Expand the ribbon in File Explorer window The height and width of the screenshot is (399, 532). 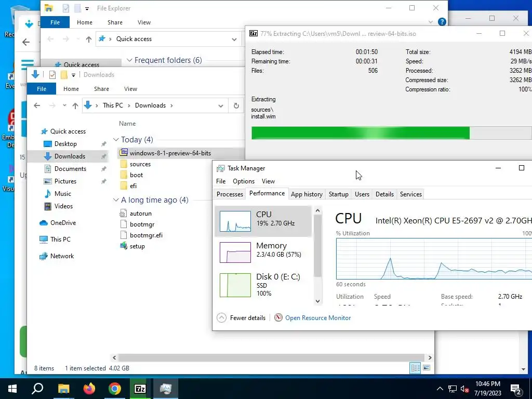click(431, 22)
